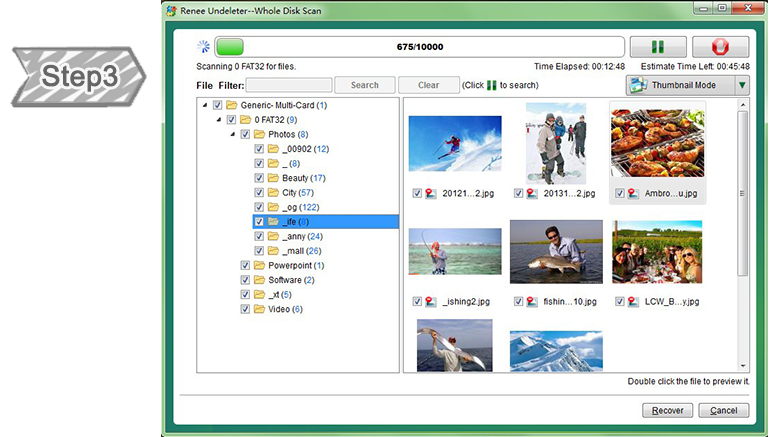Viewport: 778px width, 437px height.
Task: Collapse the Photos folder tree node
Action: click(x=233, y=134)
